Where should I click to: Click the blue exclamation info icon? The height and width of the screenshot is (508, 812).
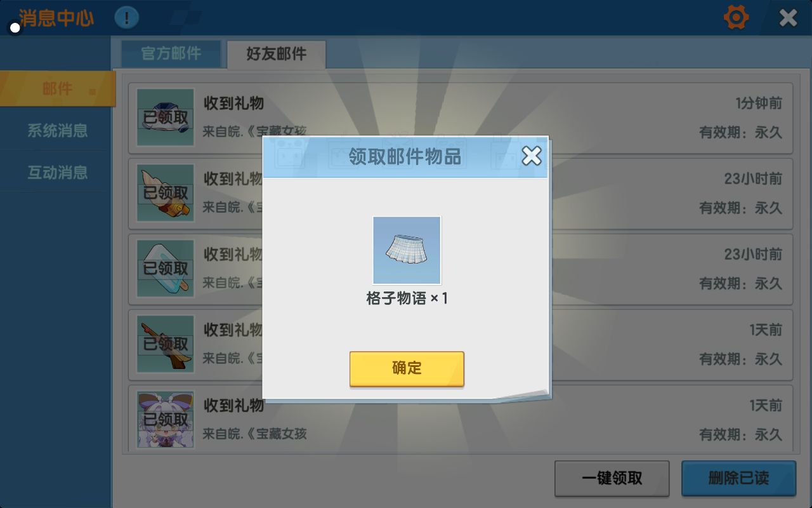127,17
